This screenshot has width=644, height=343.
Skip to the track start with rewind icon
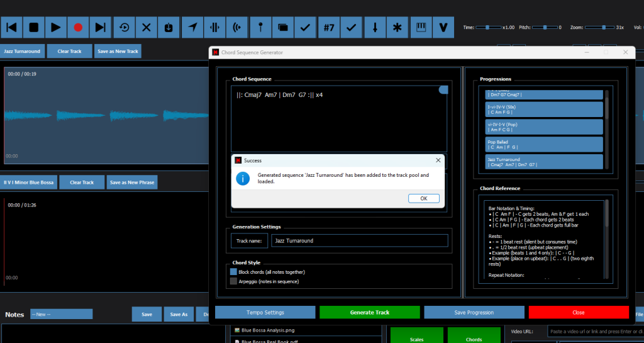[x=12, y=27]
